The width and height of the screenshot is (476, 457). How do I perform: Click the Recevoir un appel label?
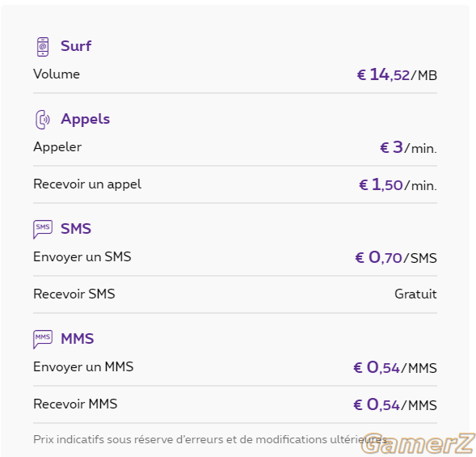tap(87, 184)
